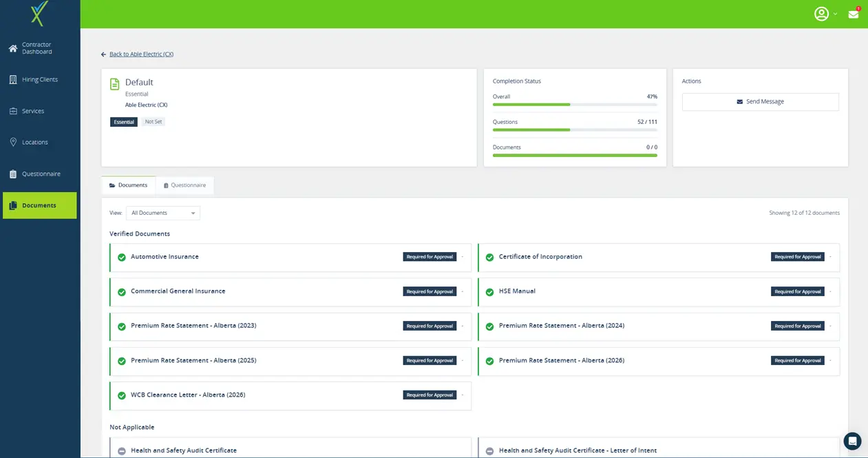Click the '52 / 111' questions count

[x=647, y=122]
